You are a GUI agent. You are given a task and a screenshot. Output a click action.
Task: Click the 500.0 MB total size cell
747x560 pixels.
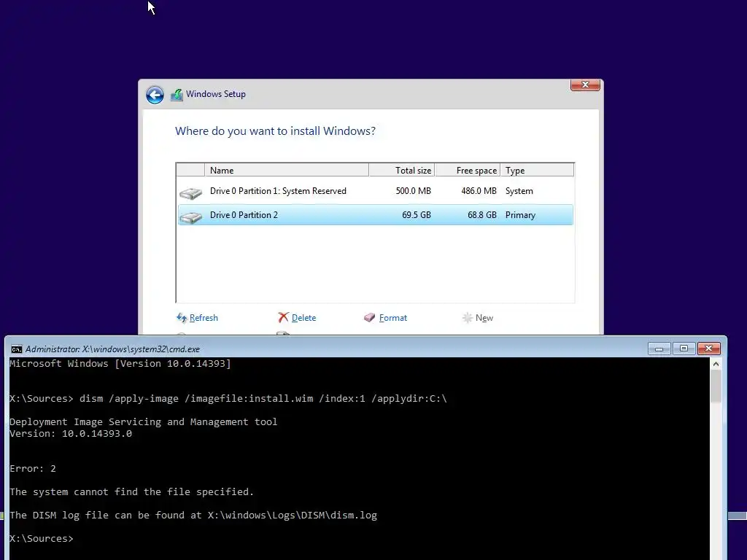[x=413, y=191]
